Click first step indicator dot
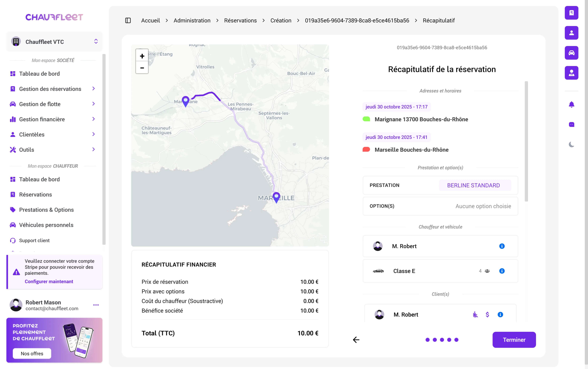 [427, 340]
